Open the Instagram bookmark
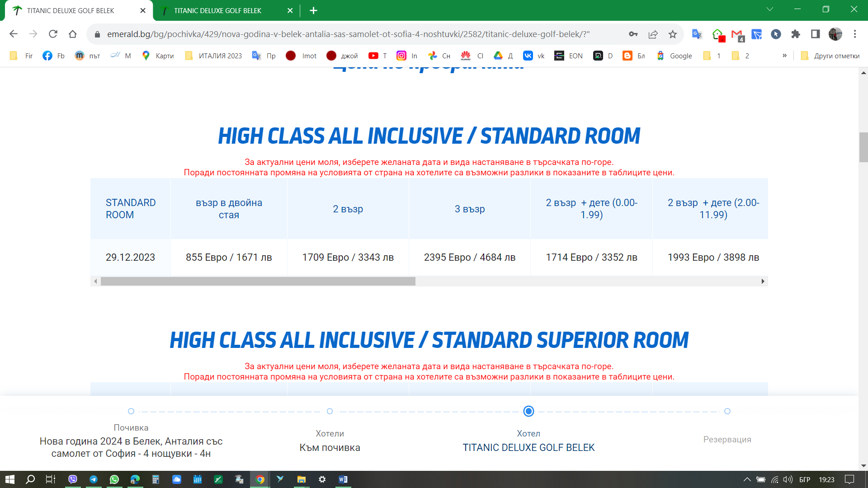868x488 pixels. pos(407,56)
